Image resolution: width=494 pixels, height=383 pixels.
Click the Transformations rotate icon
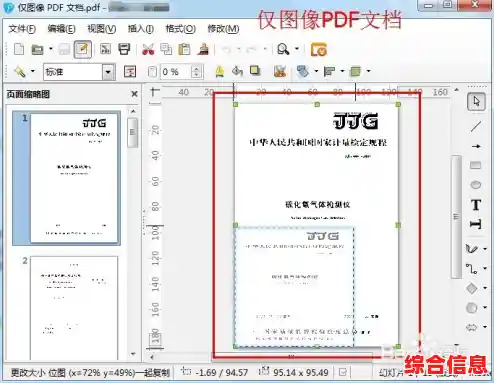(x=303, y=71)
